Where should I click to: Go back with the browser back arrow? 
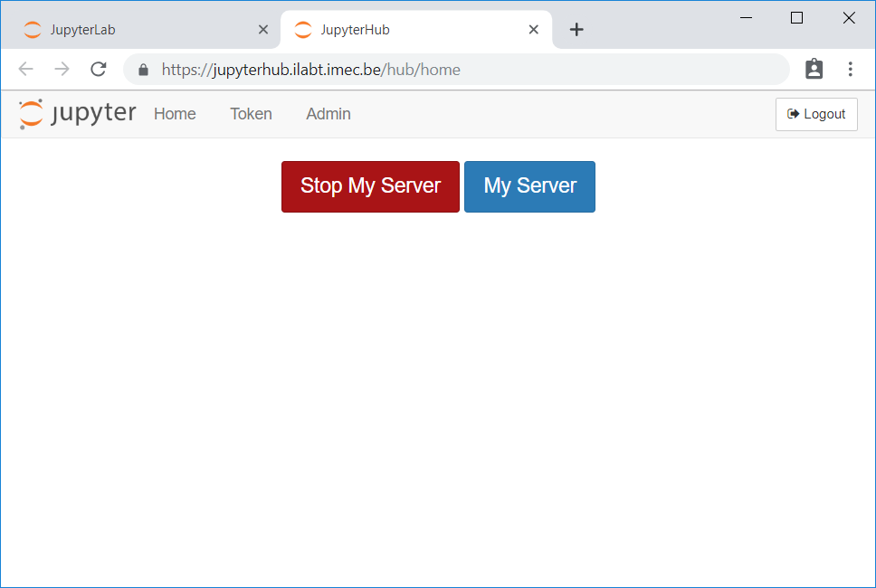pyautogui.click(x=25, y=70)
